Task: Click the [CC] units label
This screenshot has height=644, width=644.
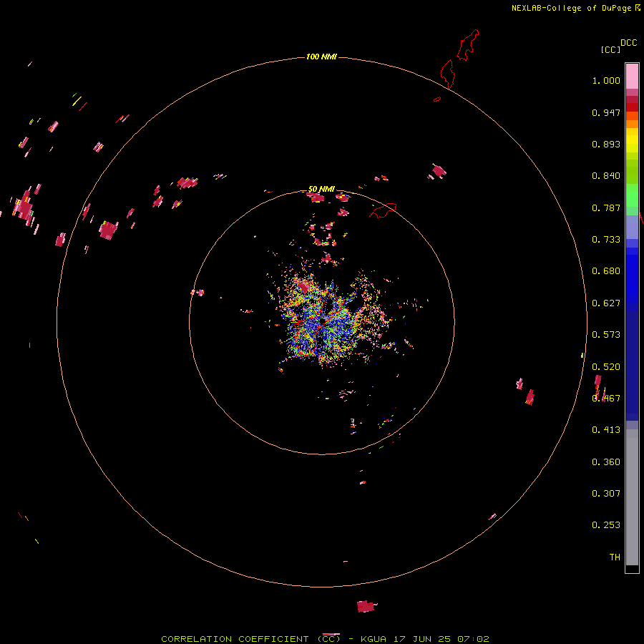Action: (610, 49)
